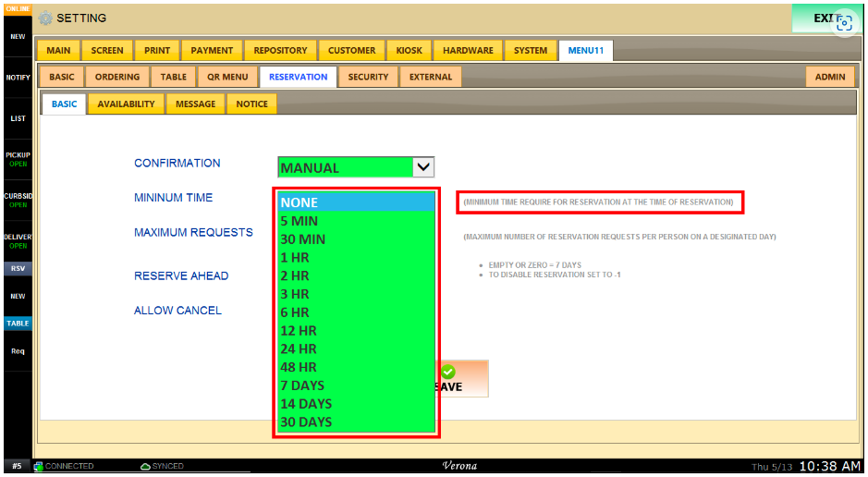This screenshot has width=868, height=477.
Task: Switch to the AVAILABILITY sub-tab
Action: tap(126, 104)
